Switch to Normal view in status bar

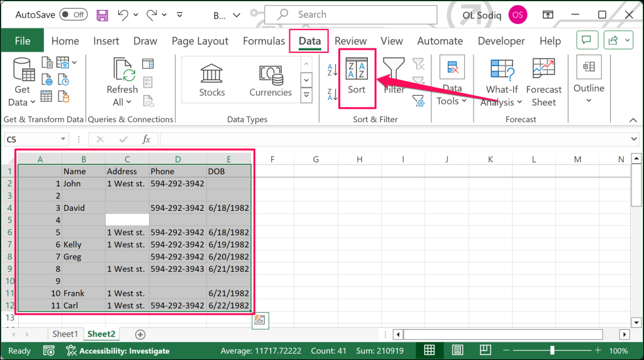(x=430, y=351)
